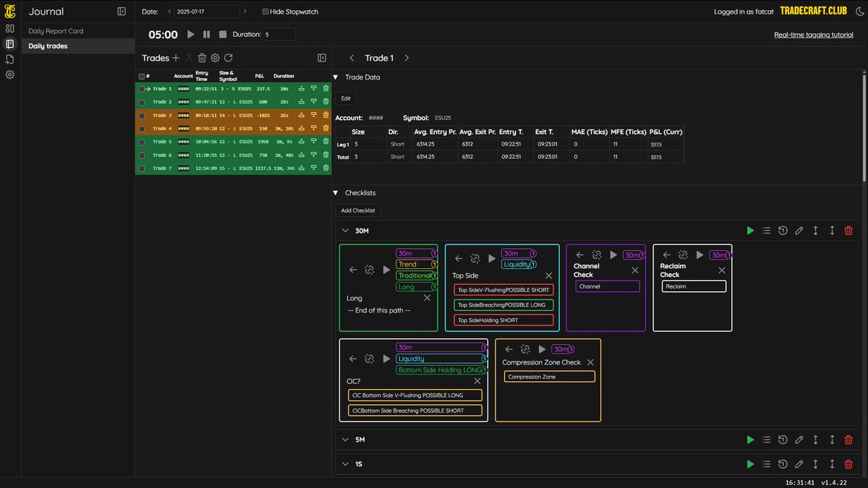Go back in Channel Check card
The width and height of the screenshot is (868, 488).
click(580, 255)
